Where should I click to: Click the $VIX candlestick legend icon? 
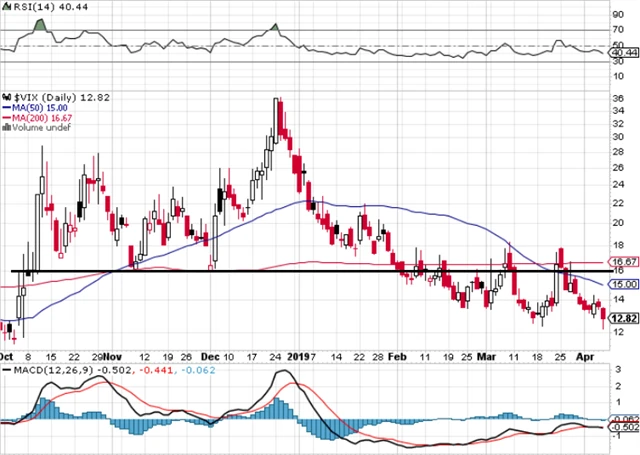(5, 95)
